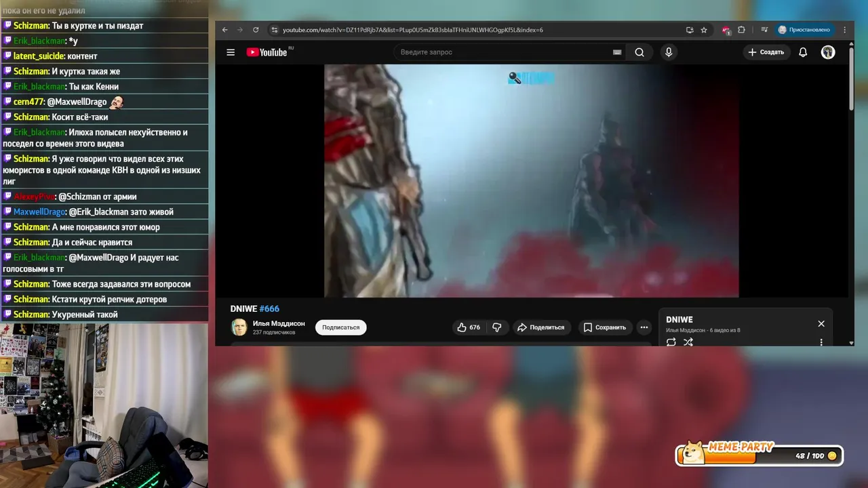Click the Приостановлено profile button

pyautogui.click(x=804, y=30)
